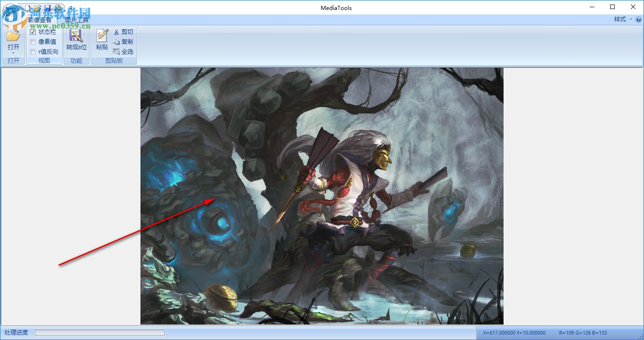This screenshot has width=644, height=340.
Task: Open the quick access toolbar customize dropdown
Action: 71,8
